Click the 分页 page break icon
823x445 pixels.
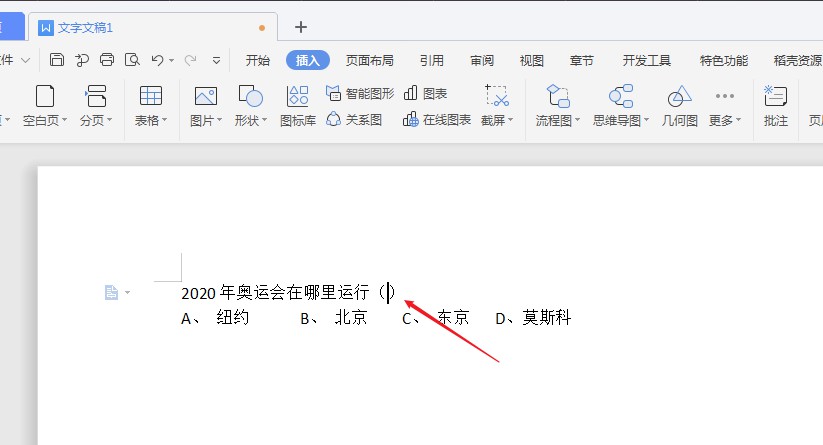pos(96,96)
